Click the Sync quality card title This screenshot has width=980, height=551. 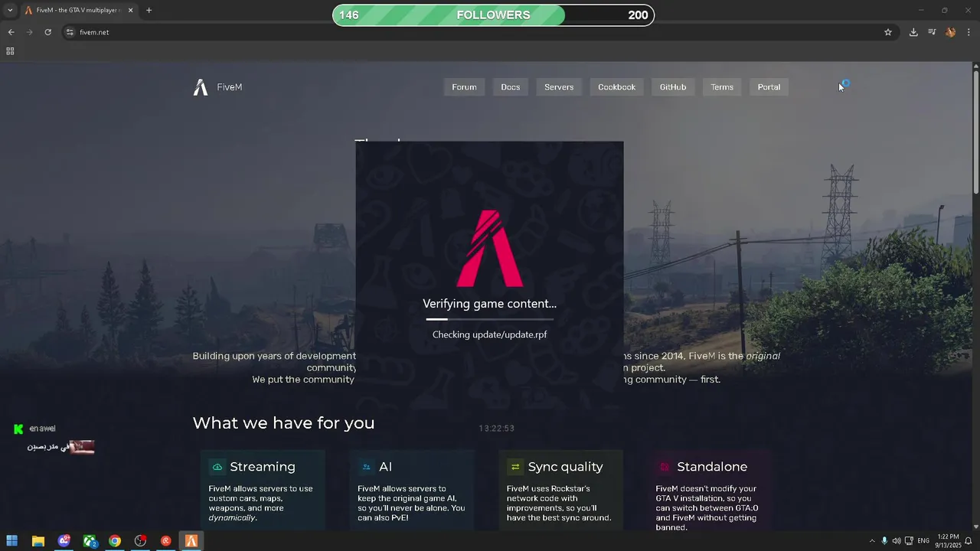(x=566, y=467)
